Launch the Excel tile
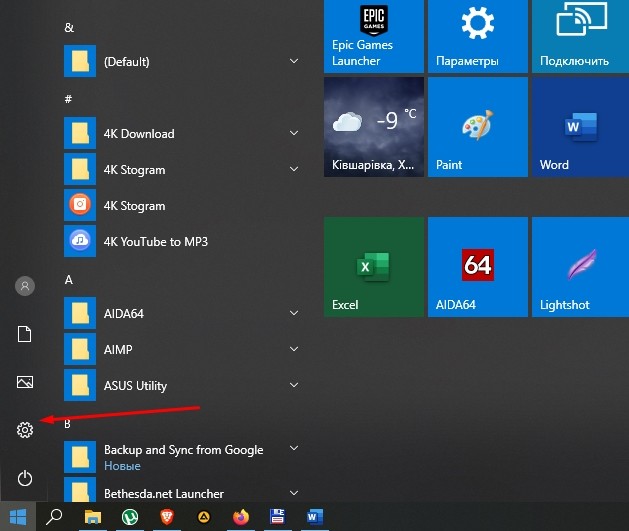 click(373, 267)
